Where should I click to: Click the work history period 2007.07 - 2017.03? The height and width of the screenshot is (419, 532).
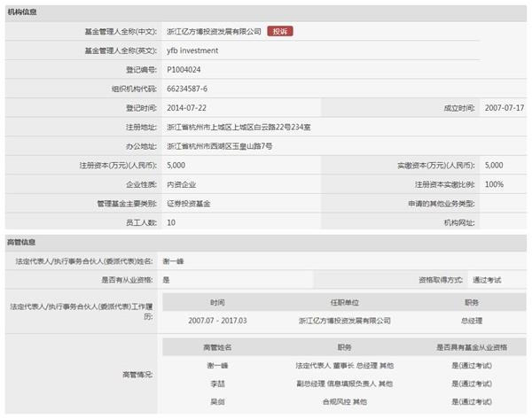click(218, 320)
